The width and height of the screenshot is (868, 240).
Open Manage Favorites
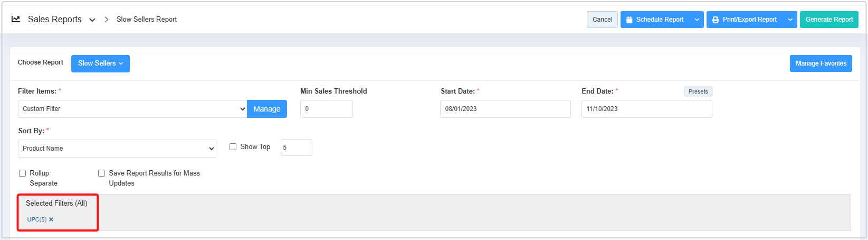point(821,63)
